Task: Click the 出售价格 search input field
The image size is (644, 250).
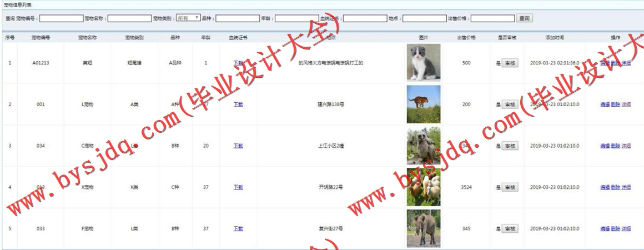Action: pyautogui.click(x=492, y=18)
